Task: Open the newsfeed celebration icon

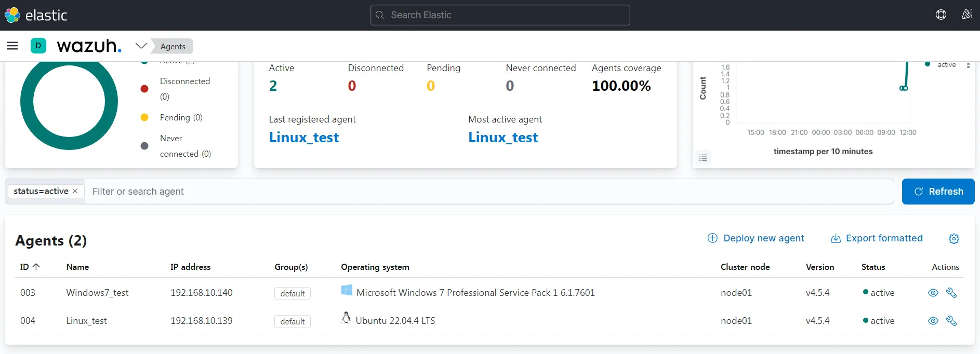Action: click(x=966, y=15)
